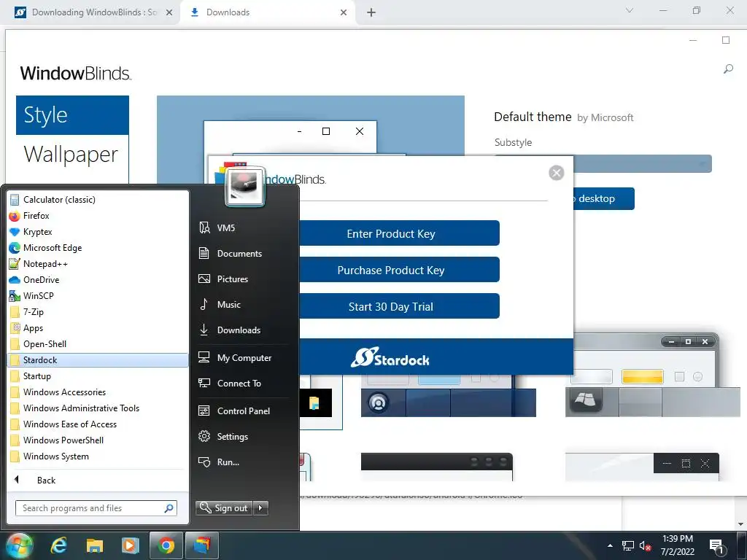This screenshot has height=560, width=747.
Task: Select the dark titlebar style thumbnail
Action: coord(437,467)
